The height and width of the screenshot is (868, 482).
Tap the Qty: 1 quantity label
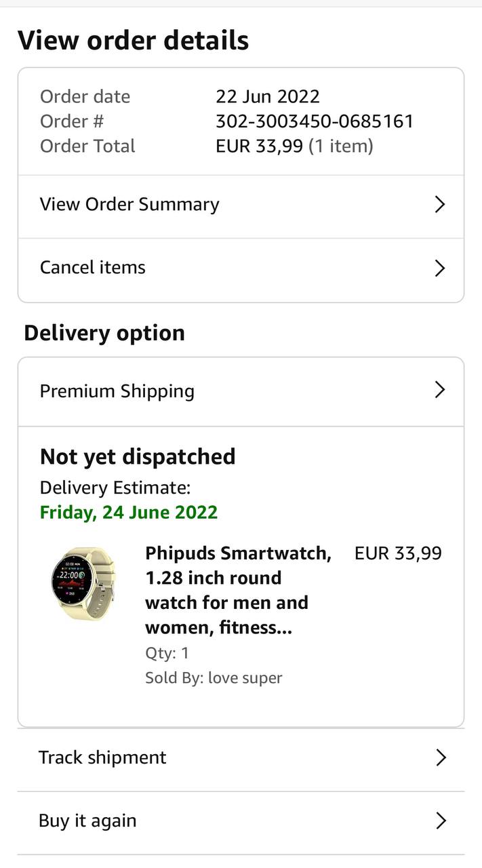167,653
